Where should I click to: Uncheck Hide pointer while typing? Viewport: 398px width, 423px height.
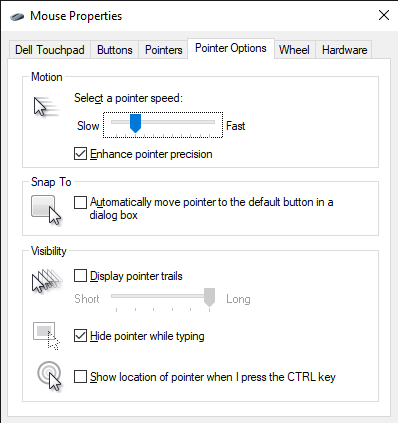[x=80, y=336]
